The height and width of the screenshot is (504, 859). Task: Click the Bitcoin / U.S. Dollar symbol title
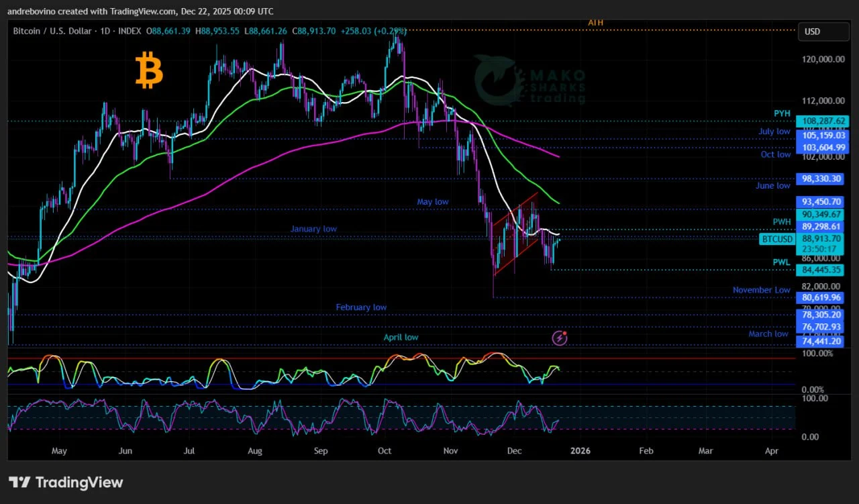pyautogui.click(x=58, y=31)
